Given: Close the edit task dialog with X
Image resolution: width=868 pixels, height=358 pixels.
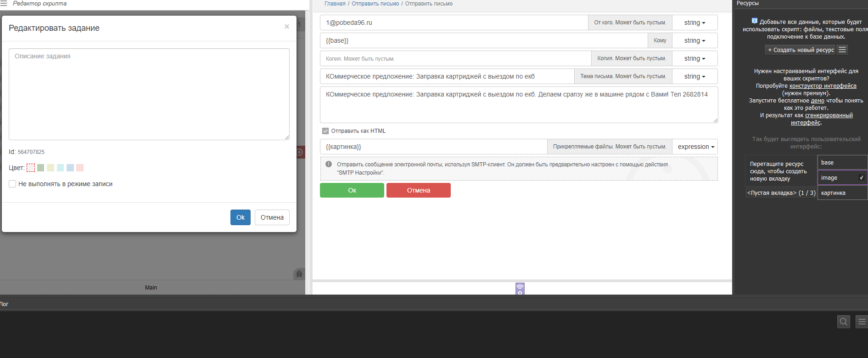Looking at the screenshot, I should 286,27.
